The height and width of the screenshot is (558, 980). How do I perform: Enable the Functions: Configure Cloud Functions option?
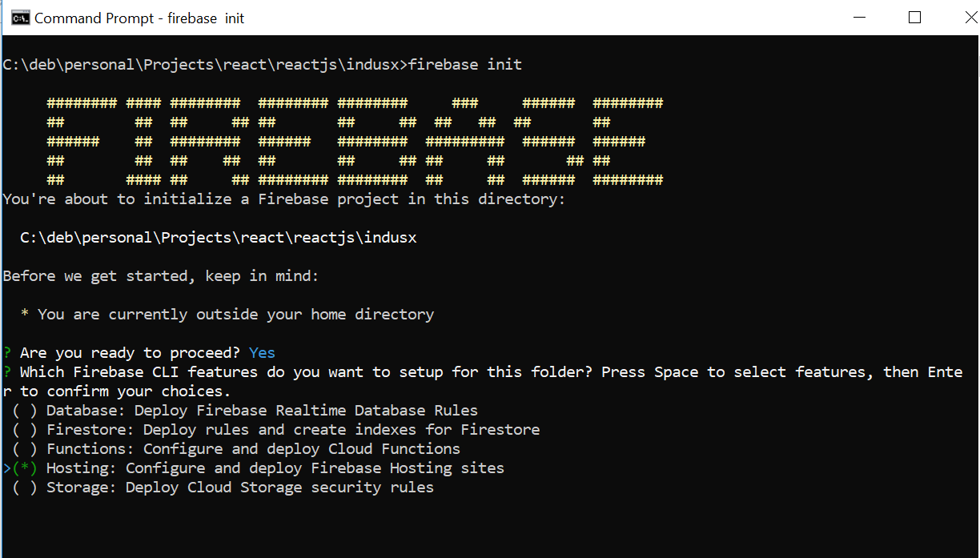pos(23,448)
